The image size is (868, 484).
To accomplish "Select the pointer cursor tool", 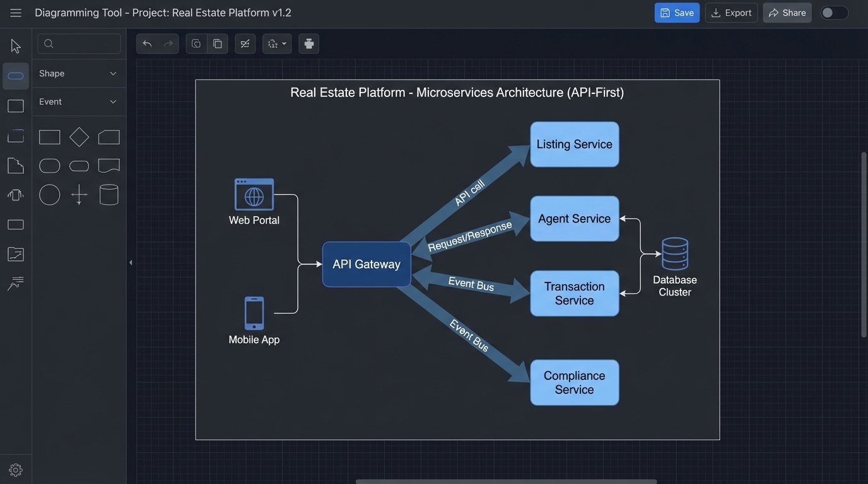I will click(16, 47).
